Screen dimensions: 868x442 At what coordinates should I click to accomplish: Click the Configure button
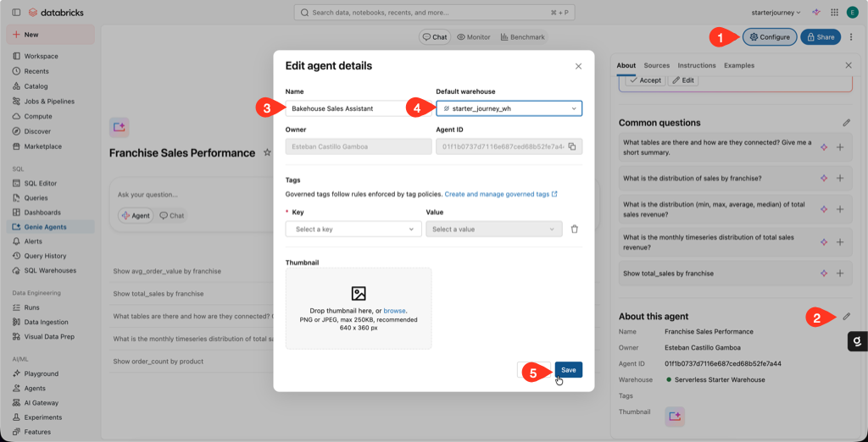coord(770,37)
